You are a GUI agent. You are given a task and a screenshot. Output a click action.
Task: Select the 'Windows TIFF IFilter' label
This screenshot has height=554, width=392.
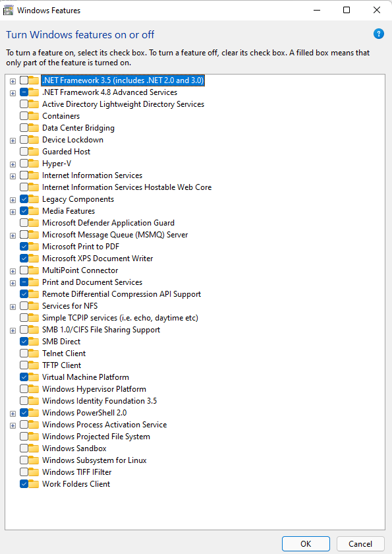pyautogui.click(x=77, y=472)
